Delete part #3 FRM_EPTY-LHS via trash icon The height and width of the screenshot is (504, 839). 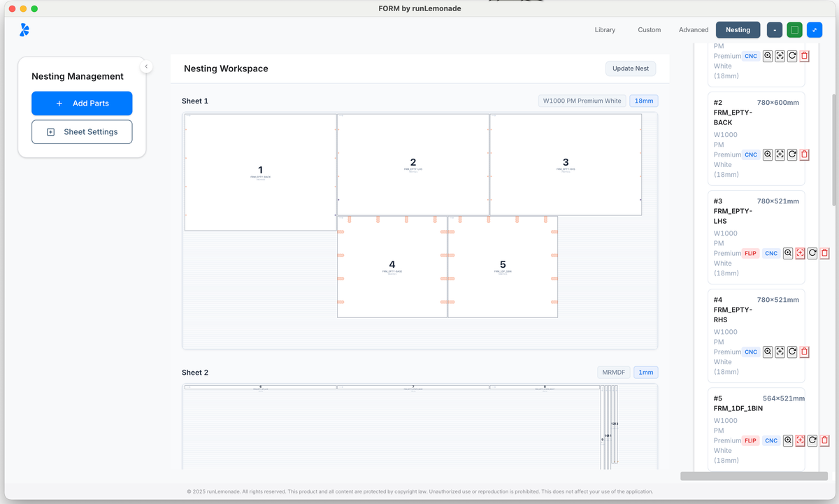click(x=824, y=253)
